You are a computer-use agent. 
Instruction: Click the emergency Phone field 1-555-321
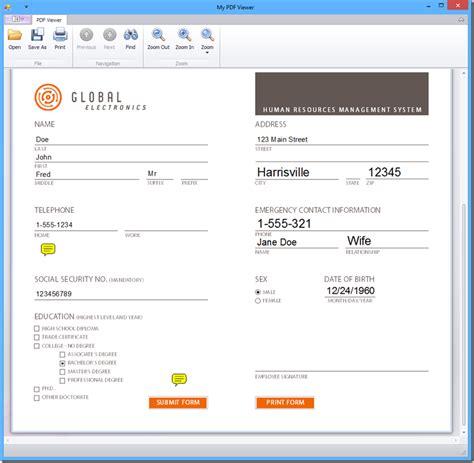pos(342,223)
